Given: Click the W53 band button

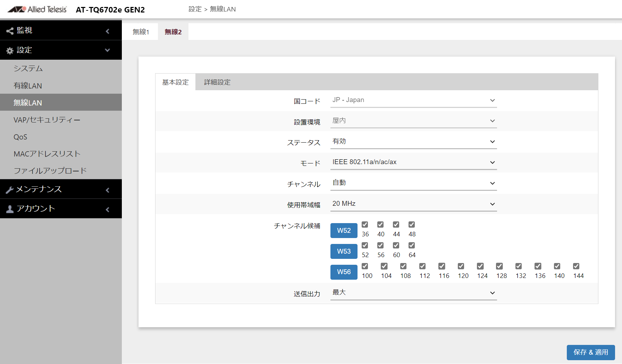Looking at the screenshot, I should click(344, 251).
